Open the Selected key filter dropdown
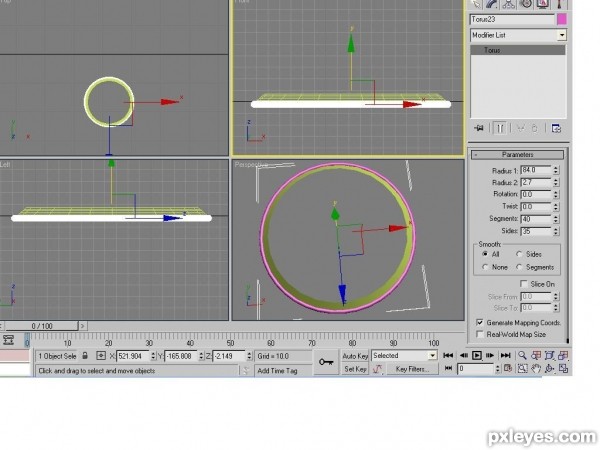Image resolution: width=600 pixels, height=450 pixels. click(x=404, y=356)
